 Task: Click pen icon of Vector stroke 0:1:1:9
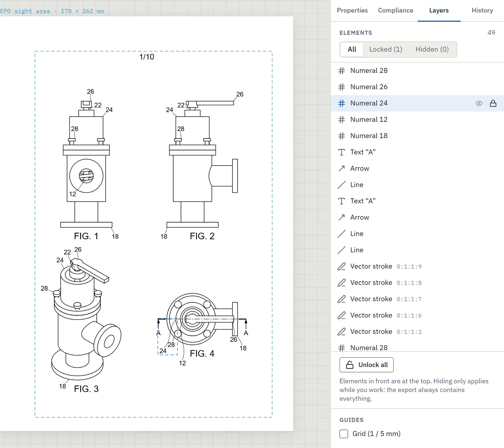point(341,266)
